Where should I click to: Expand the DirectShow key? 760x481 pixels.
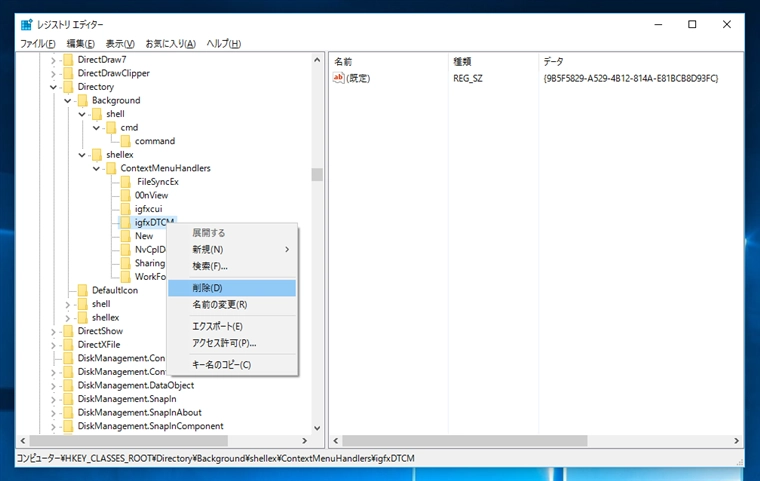(x=53, y=332)
